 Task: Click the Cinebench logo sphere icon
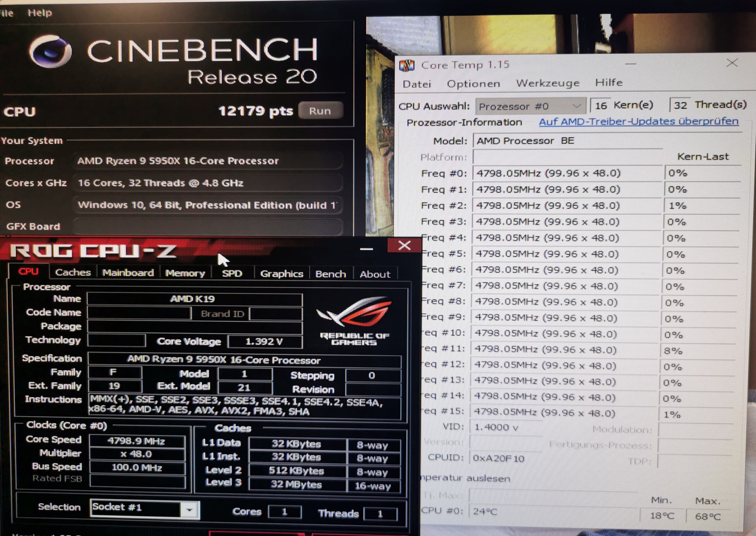50,51
